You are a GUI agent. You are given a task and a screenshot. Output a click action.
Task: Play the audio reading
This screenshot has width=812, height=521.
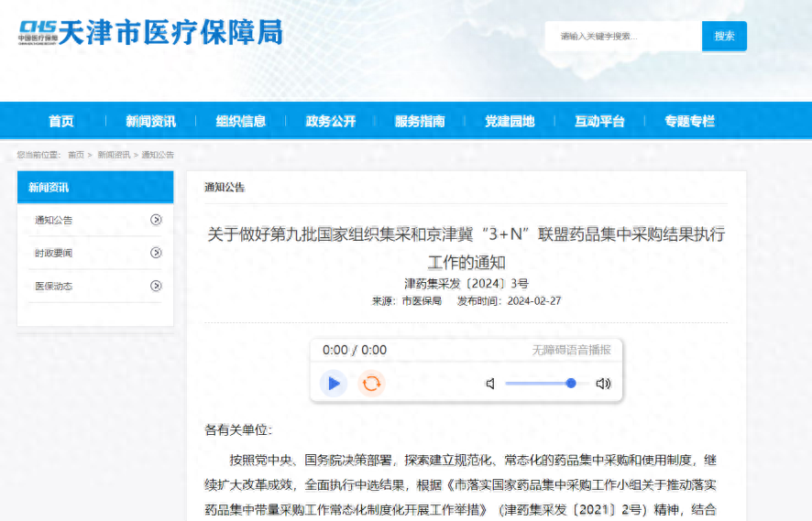coord(334,384)
